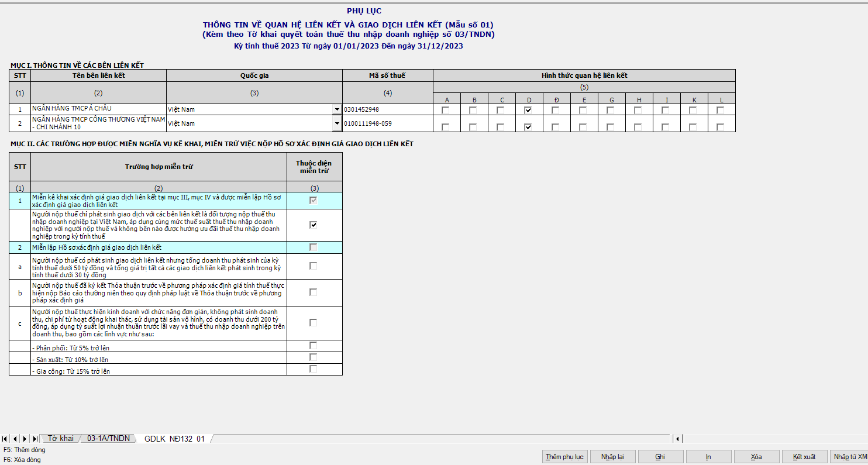Enable exemption checkbox for row a
The width and height of the screenshot is (868, 465).
314,266
